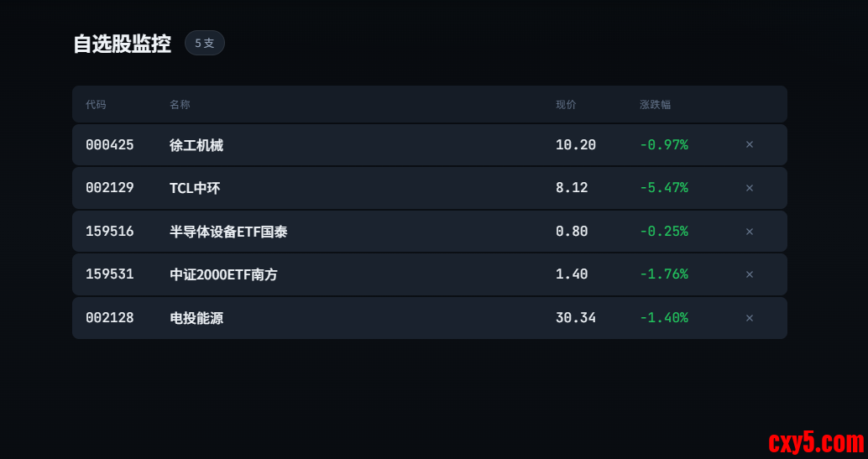Open the TCL中环 stock name

coord(195,188)
